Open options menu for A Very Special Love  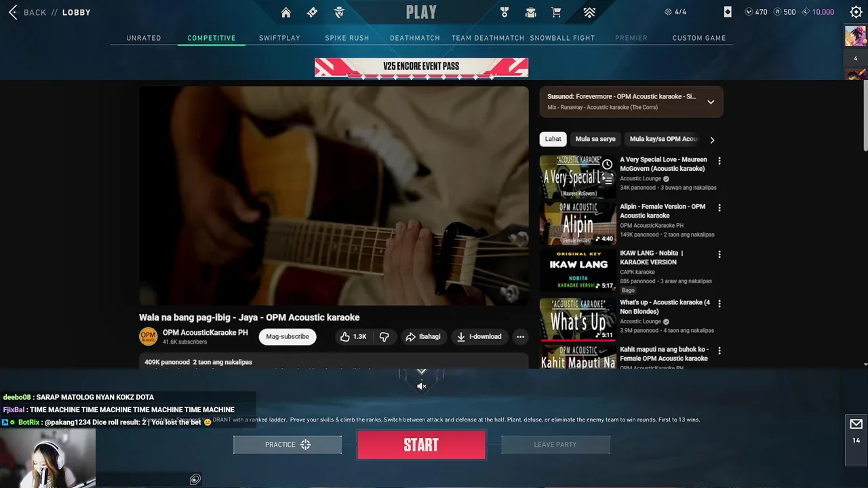tap(719, 161)
